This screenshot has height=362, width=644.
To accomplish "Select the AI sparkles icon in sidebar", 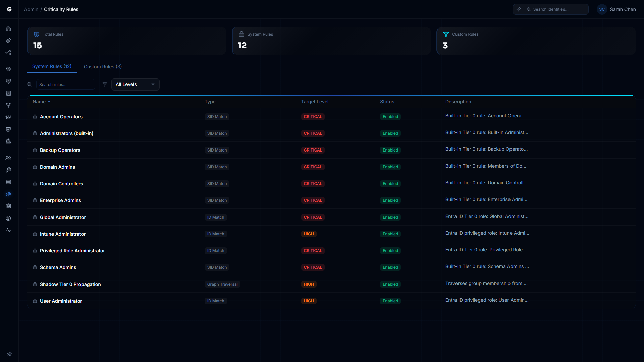I will 8,41.
